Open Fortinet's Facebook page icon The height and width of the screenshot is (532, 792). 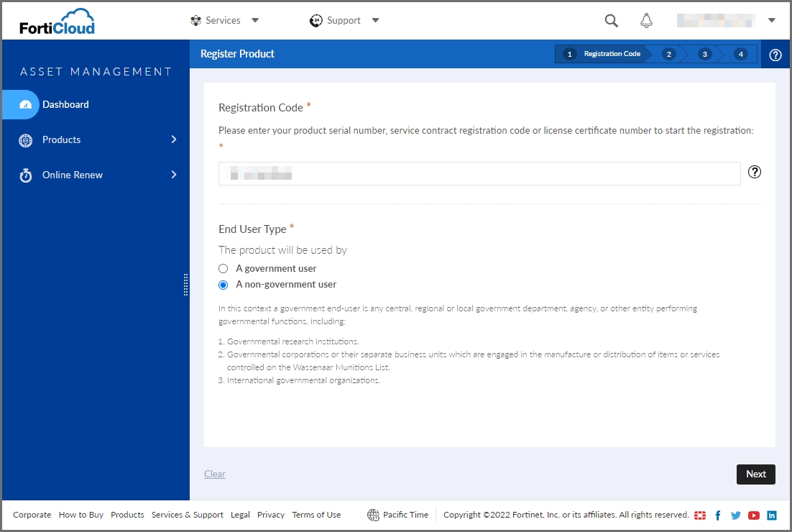pos(717,515)
